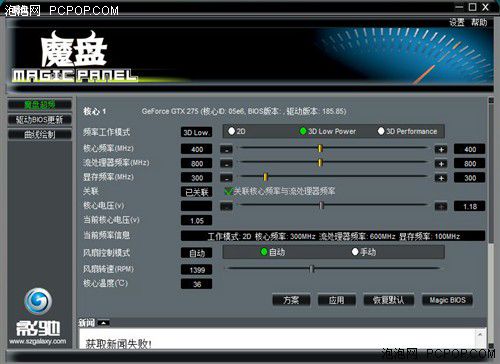Open the 曲线绘制 curve drawing tab
The image size is (500, 364).
tap(40, 134)
